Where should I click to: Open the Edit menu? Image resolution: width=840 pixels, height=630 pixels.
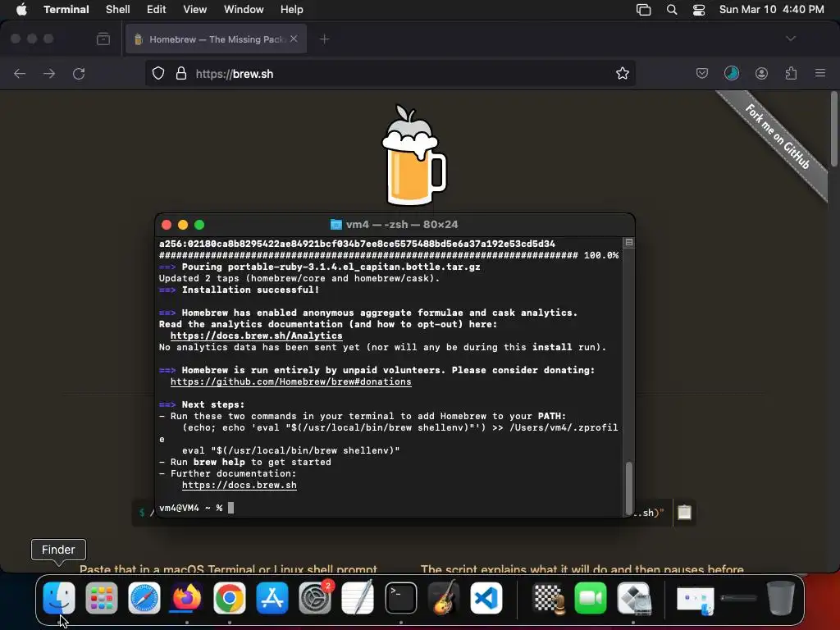point(157,10)
